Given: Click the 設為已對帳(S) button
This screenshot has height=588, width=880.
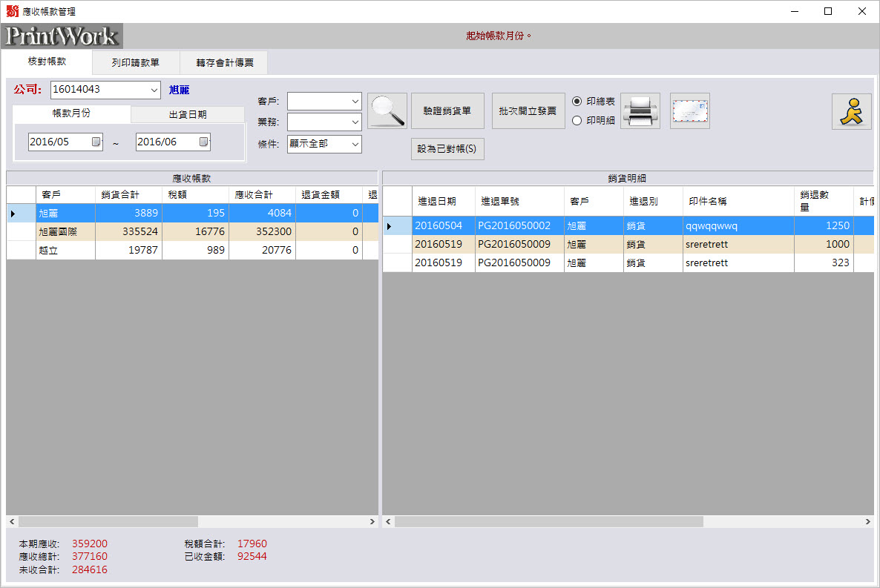Looking at the screenshot, I should [x=447, y=149].
